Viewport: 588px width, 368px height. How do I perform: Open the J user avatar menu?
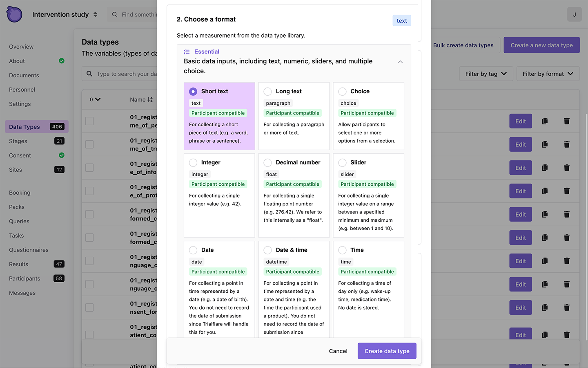click(x=574, y=14)
